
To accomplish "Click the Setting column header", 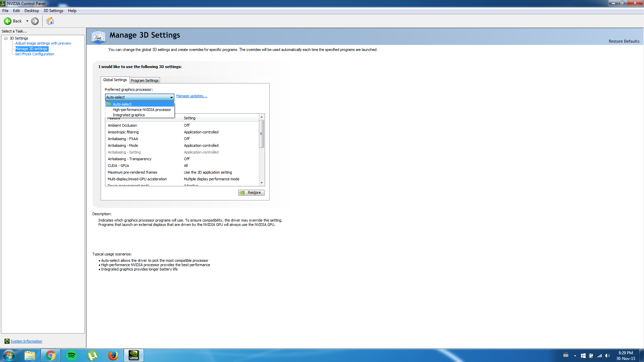I will (220, 118).
